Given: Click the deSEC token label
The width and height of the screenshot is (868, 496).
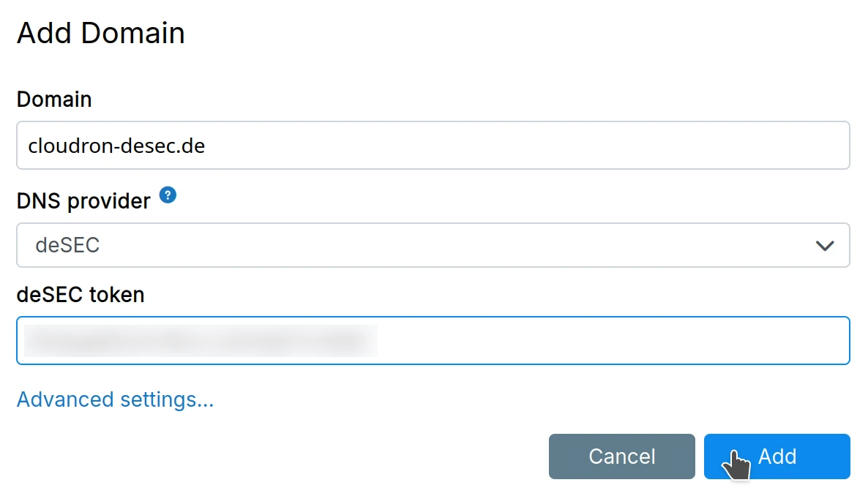Looking at the screenshot, I should pyautogui.click(x=81, y=294).
